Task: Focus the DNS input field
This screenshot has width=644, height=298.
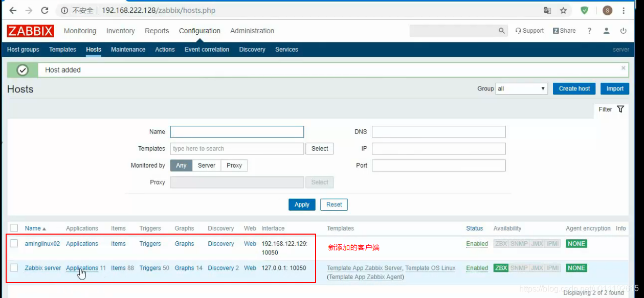Action: (x=439, y=132)
